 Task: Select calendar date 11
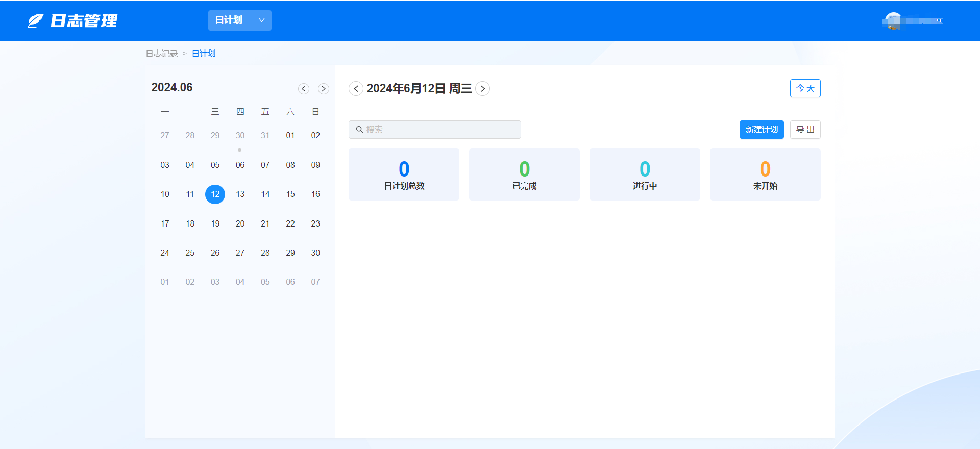coord(190,194)
